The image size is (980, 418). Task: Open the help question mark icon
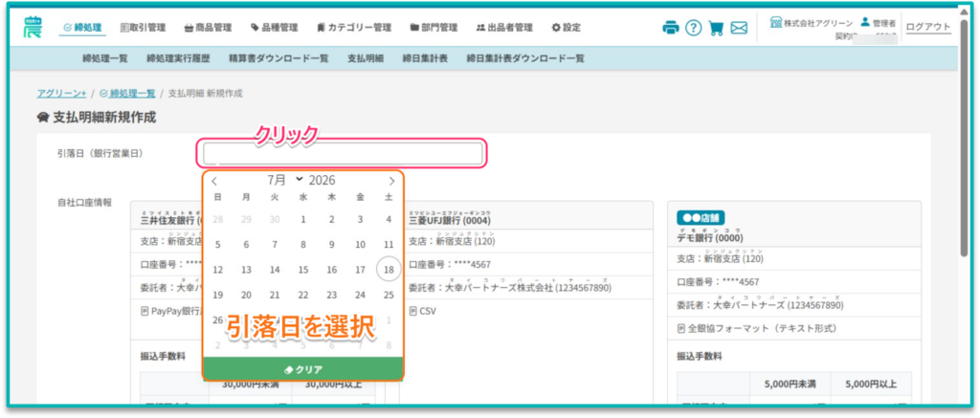click(x=693, y=28)
